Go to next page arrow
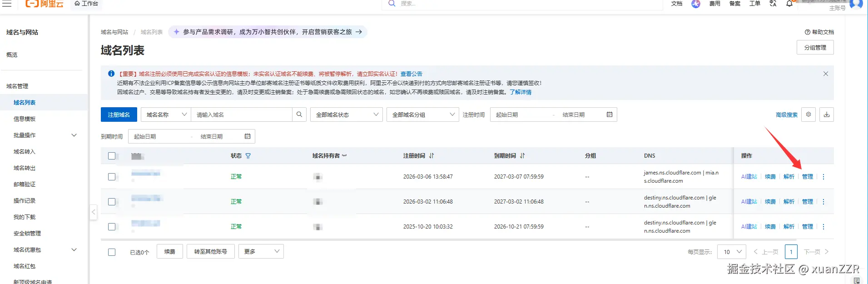The image size is (868, 284). [x=827, y=252]
